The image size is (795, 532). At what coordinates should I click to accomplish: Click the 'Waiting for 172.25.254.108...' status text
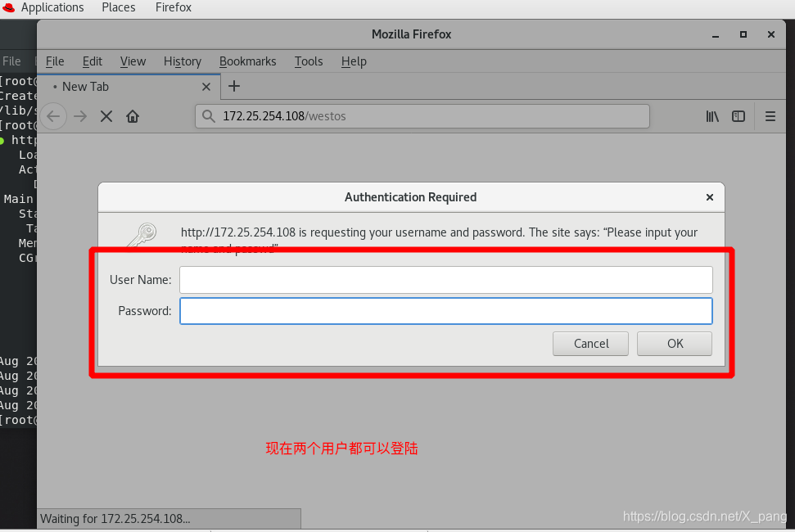click(x=115, y=519)
